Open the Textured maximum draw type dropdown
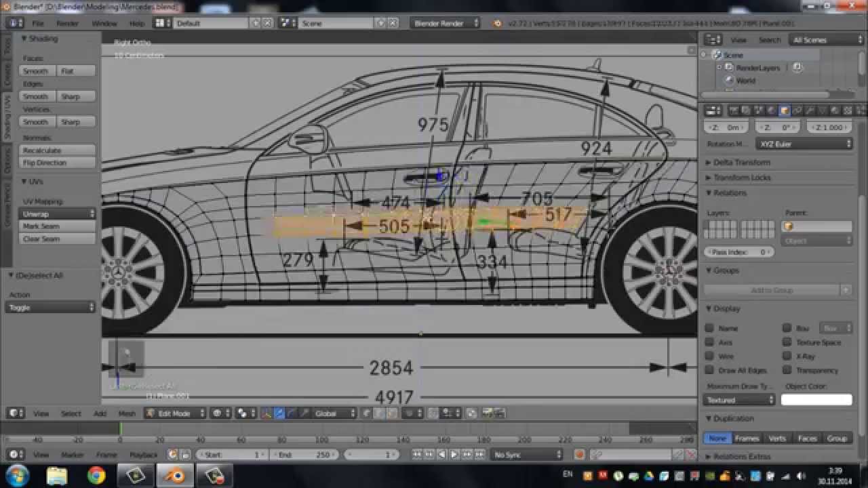 [x=739, y=400]
